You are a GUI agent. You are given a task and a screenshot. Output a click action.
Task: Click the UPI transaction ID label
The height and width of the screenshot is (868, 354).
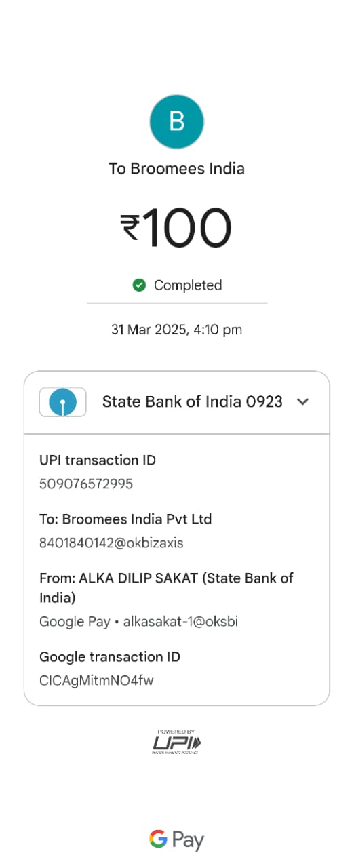pyautogui.click(x=98, y=460)
